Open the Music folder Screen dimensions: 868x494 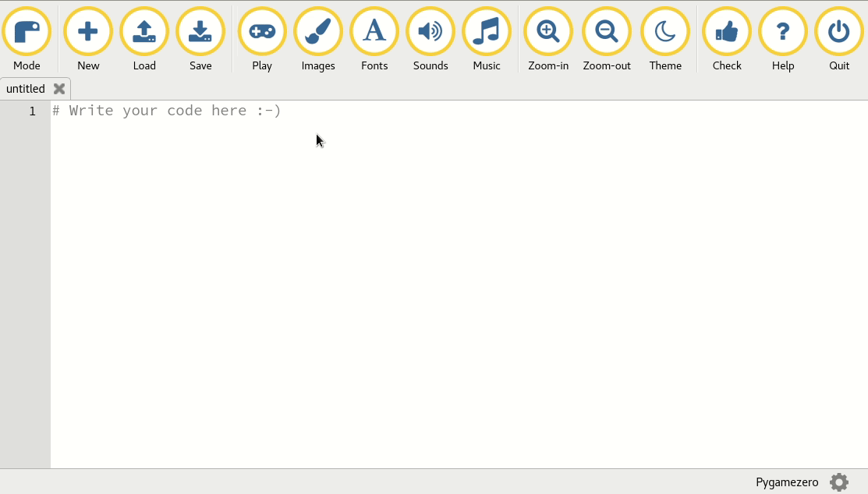click(x=487, y=39)
